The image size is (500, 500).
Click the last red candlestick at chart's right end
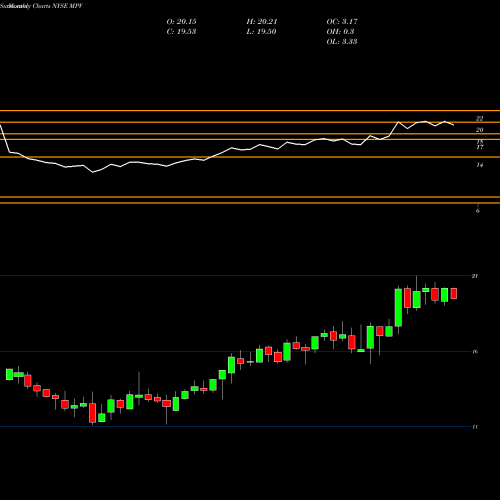[x=454, y=293]
